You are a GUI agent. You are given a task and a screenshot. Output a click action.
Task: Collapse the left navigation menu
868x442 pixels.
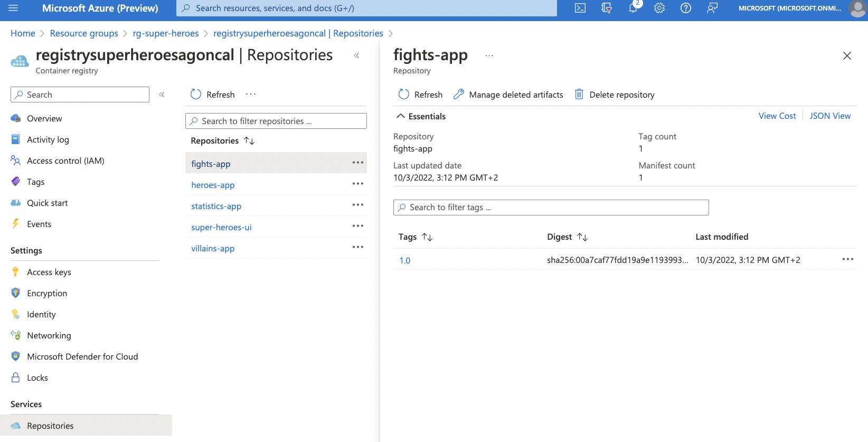coord(162,95)
